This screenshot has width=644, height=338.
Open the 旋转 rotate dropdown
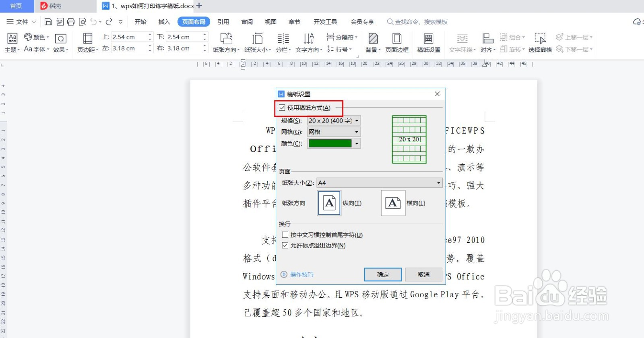click(x=512, y=49)
